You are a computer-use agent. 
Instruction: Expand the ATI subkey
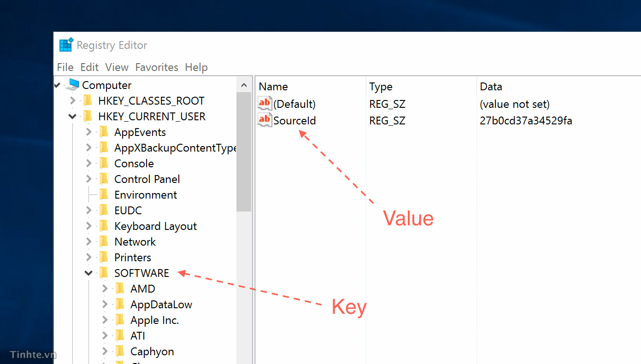(x=105, y=336)
